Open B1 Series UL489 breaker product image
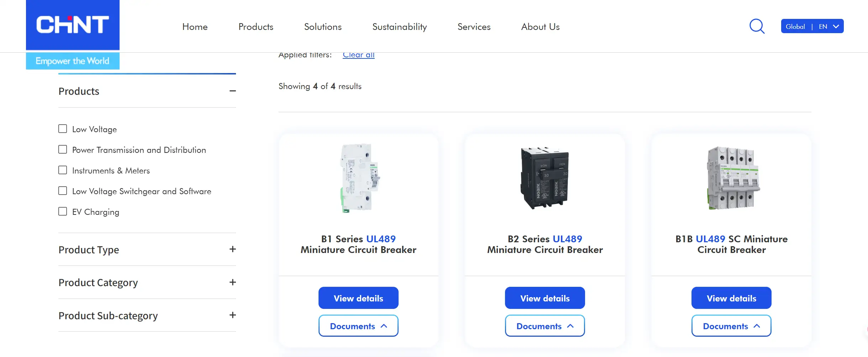868x357 pixels. (x=359, y=178)
